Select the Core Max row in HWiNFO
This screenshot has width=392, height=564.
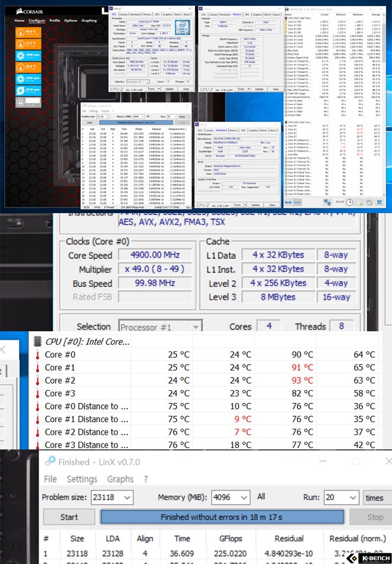pyautogui.click(x=333, y=154)
